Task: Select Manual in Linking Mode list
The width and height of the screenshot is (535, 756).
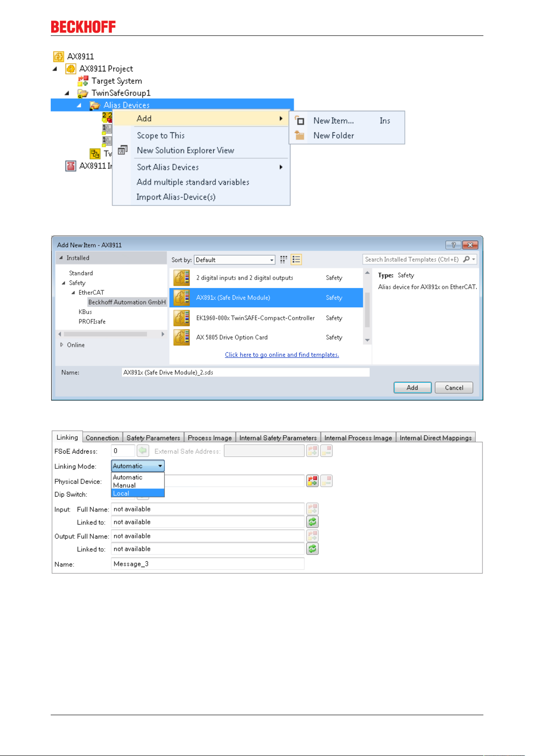Action: pyautogui.click(x=138, y=485)
